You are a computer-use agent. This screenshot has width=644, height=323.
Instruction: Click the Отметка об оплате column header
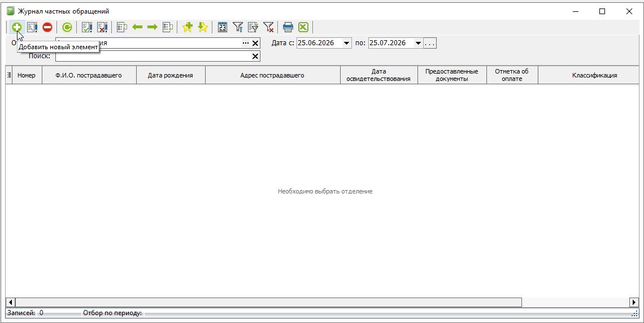click(512, 75)
